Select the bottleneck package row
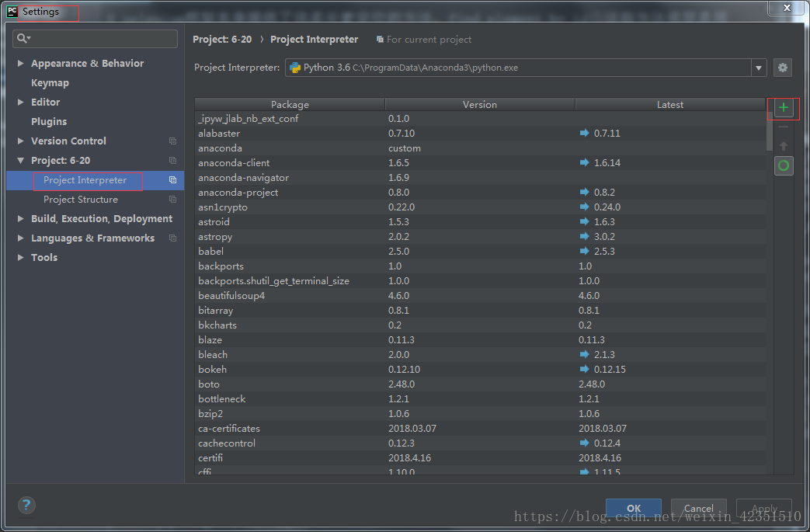Image resolution: width=810 pixels, height=532 pixels. [481, 398]
